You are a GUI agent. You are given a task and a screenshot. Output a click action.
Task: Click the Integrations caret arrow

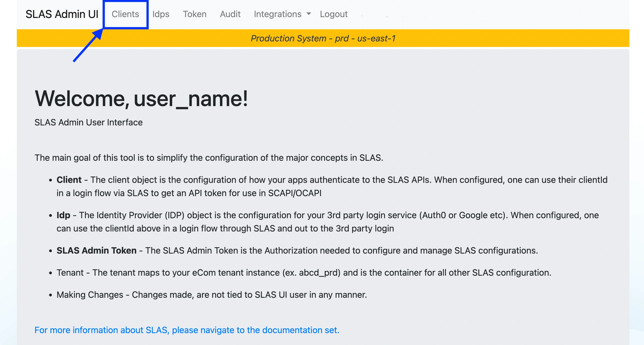309,14
